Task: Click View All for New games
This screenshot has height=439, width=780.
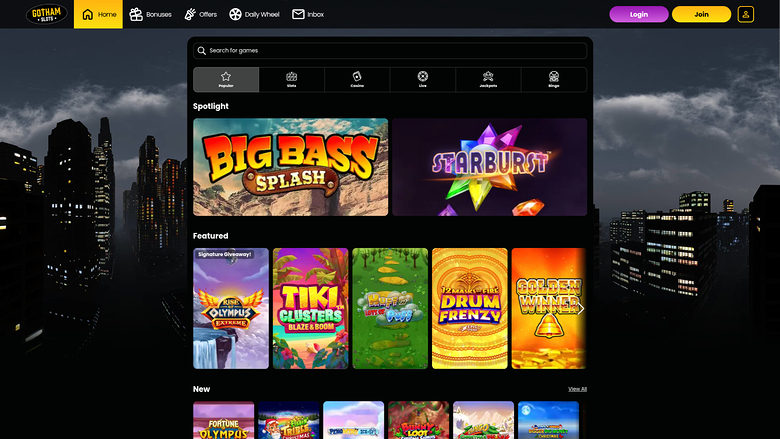Action: click(577, 389)
